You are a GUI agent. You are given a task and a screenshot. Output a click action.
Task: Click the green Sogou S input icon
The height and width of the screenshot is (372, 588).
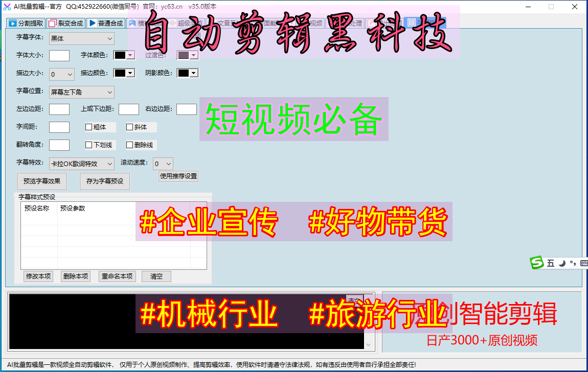click(x=537, y=263)
